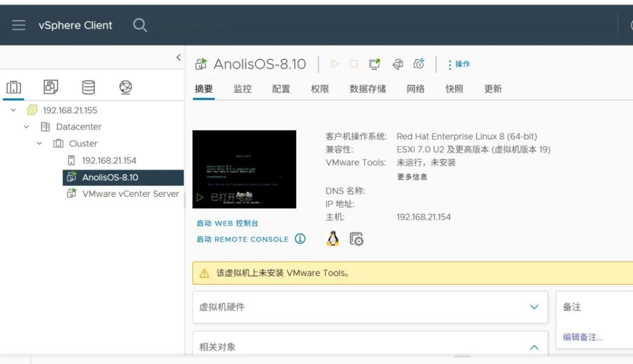633x364 pixels.
Task: Open the hamburger navigation menu
Action: [19, 25]
